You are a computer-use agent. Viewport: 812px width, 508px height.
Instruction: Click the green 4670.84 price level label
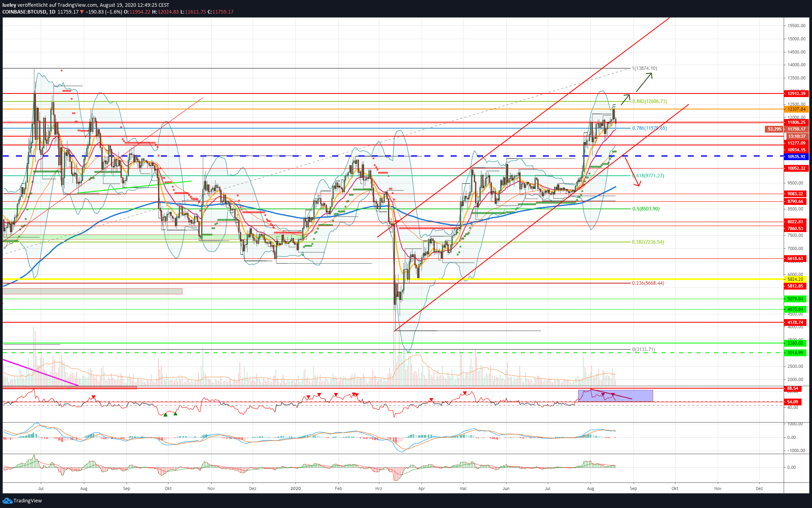point(795,309)
